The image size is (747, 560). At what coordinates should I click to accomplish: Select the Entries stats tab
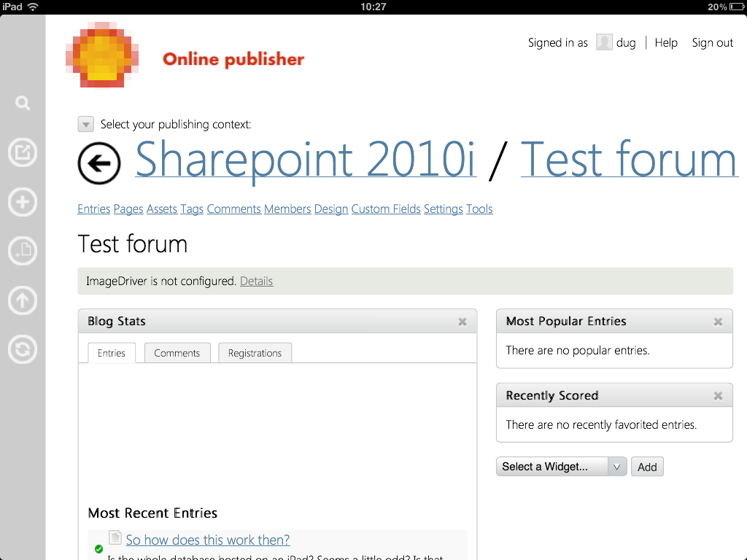[112, 353]
